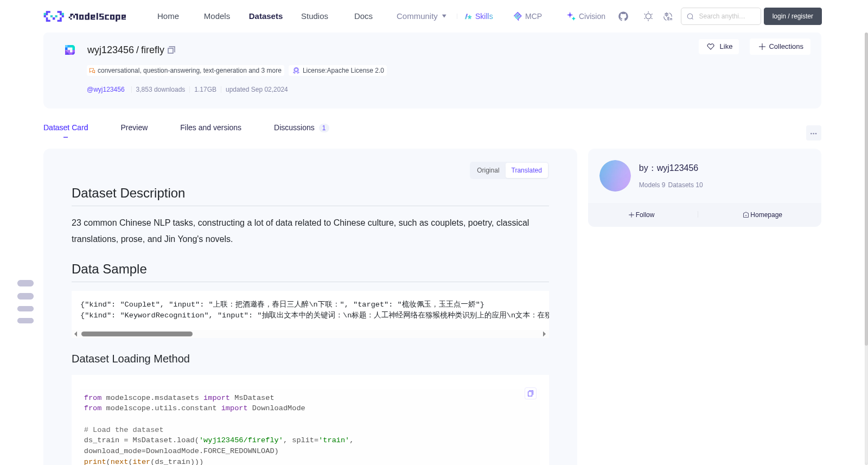
Task: Click the 'by：wyj123456' author name
Action: [x=668, y=168]
